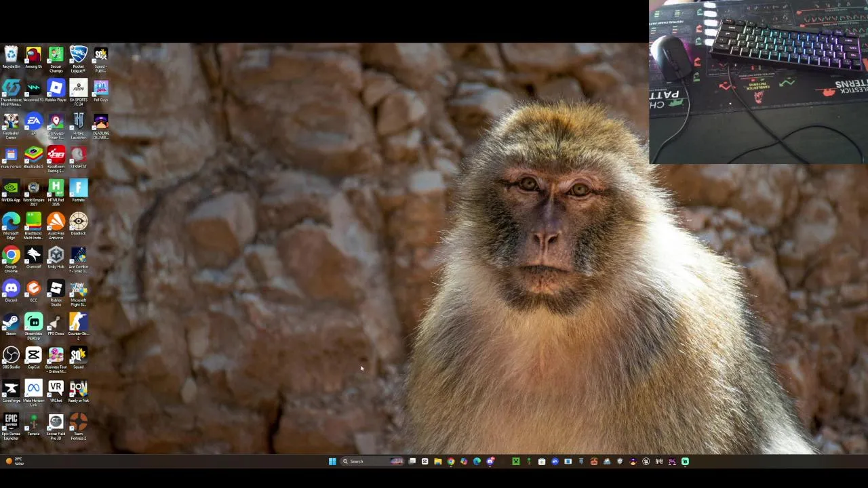The height and width of the screenshot is (488, 868).
Task: Select the Thunderstore Mod Manager icon
Action: point(11,93)
